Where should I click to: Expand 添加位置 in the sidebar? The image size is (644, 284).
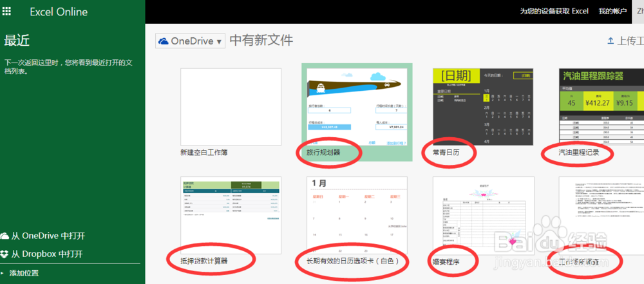click(x=24, y=273)
